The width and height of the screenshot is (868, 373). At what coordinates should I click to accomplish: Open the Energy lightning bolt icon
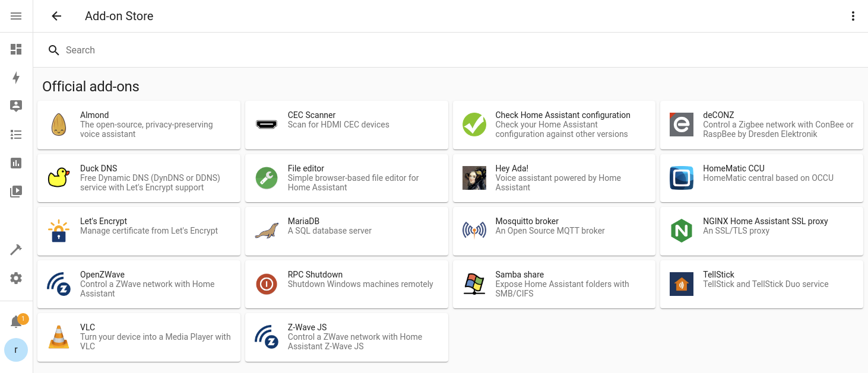(16, 78)
